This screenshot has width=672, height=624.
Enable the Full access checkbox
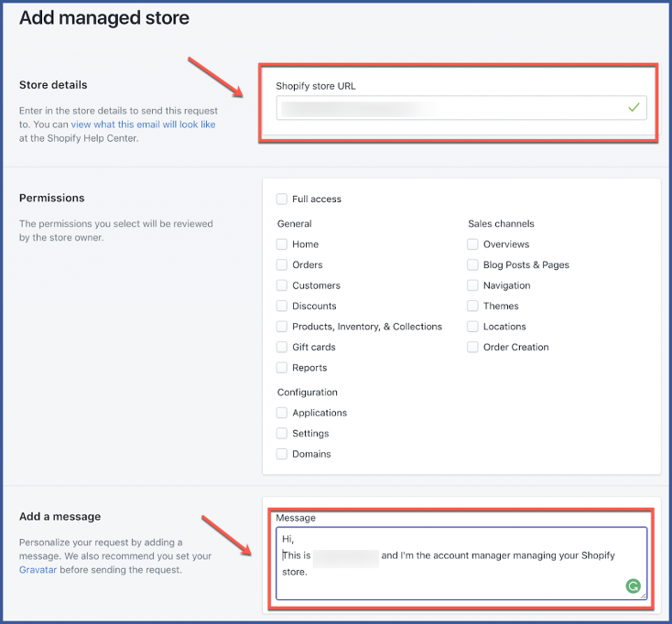282,199
